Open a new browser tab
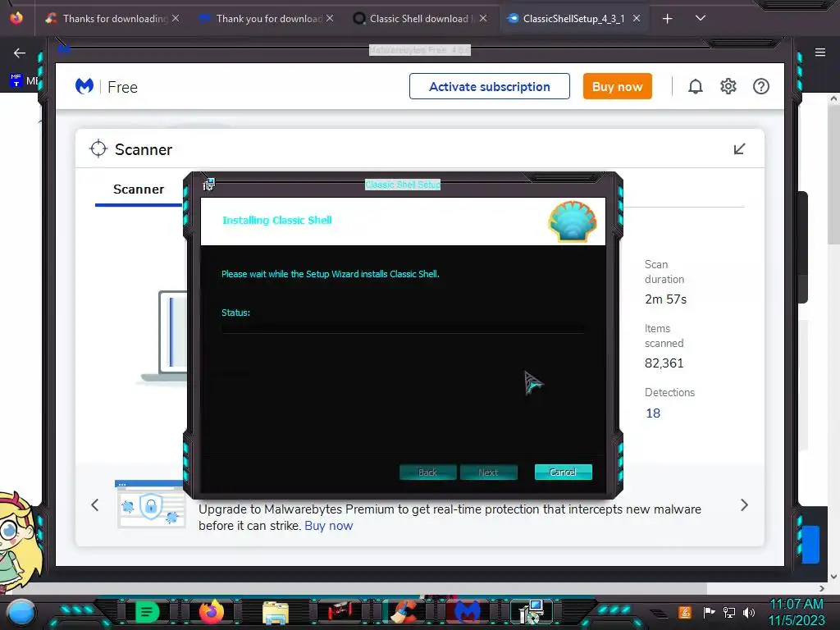Image resolution: width=840 pixels, height=630 pixels. pos(667,19)
